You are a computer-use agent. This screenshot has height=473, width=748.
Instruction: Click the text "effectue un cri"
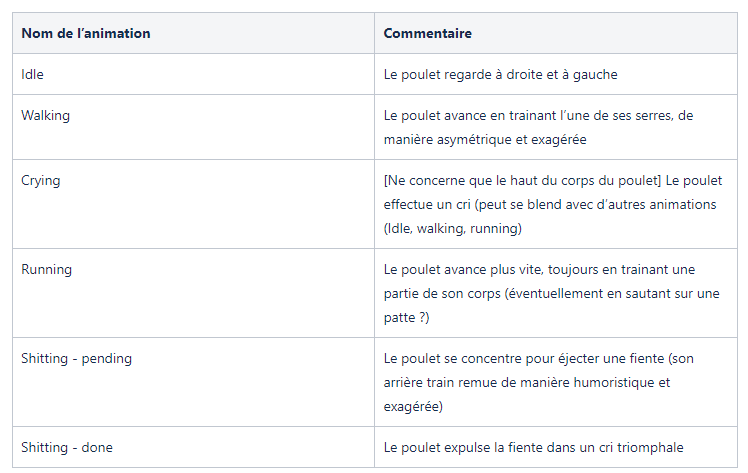click(x=431, y=204)
